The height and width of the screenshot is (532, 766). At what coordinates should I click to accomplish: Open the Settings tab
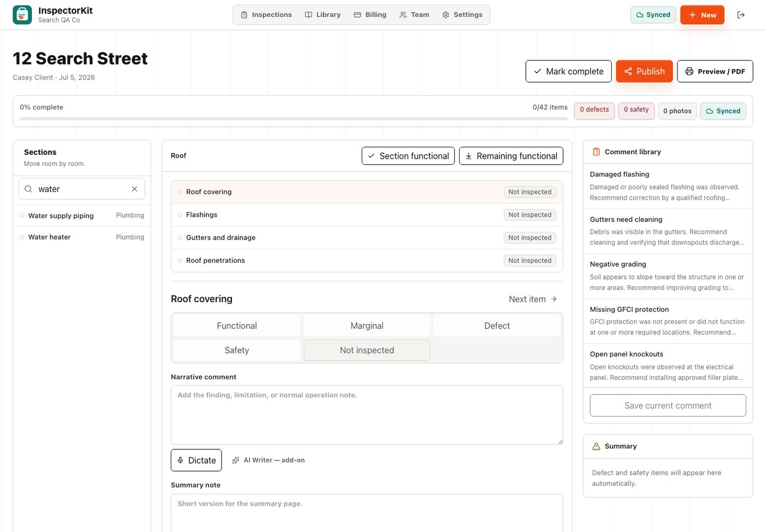462,15
